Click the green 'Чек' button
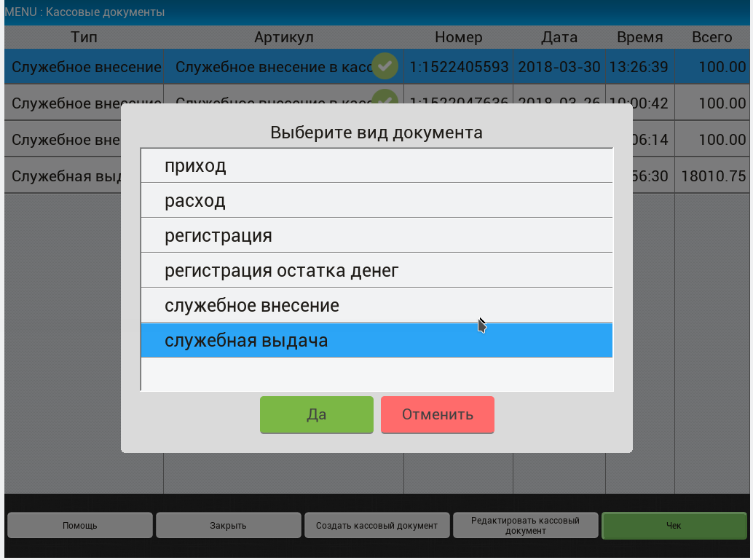This screenshot has height=560, width=753. click(x=674, y=526)
